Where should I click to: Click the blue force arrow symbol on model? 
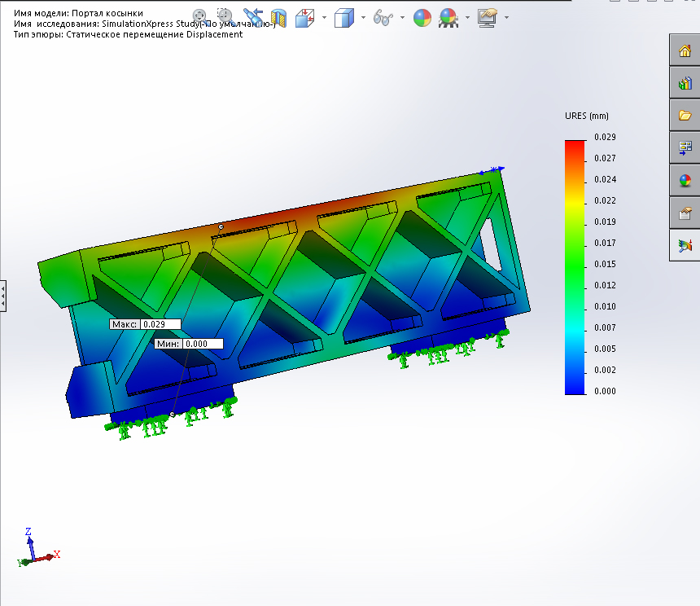(492, 170)
